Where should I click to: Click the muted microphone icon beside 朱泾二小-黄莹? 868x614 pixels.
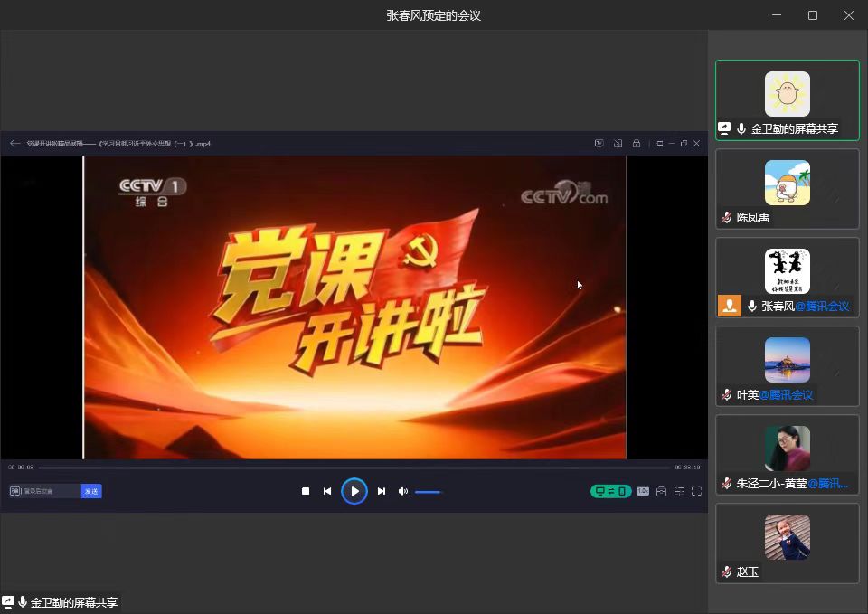tap(727, 484)
